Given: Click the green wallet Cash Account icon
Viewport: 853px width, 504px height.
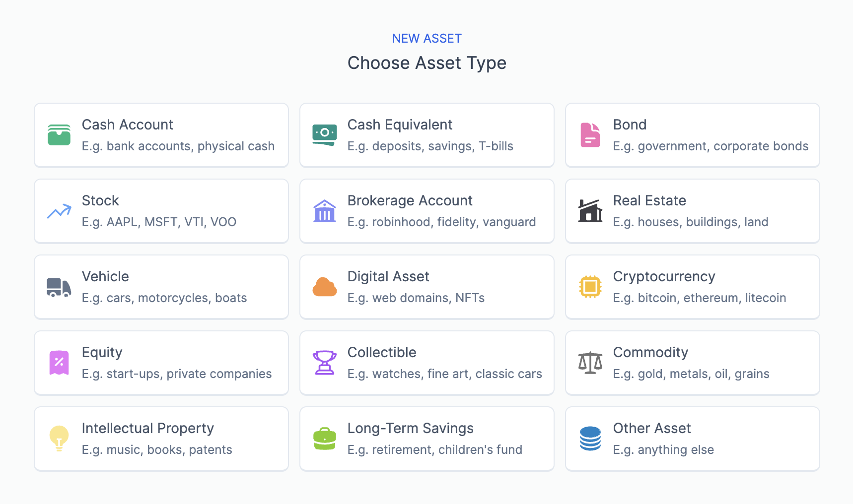Looking at the screenshot, I should [x=59, y=135].
